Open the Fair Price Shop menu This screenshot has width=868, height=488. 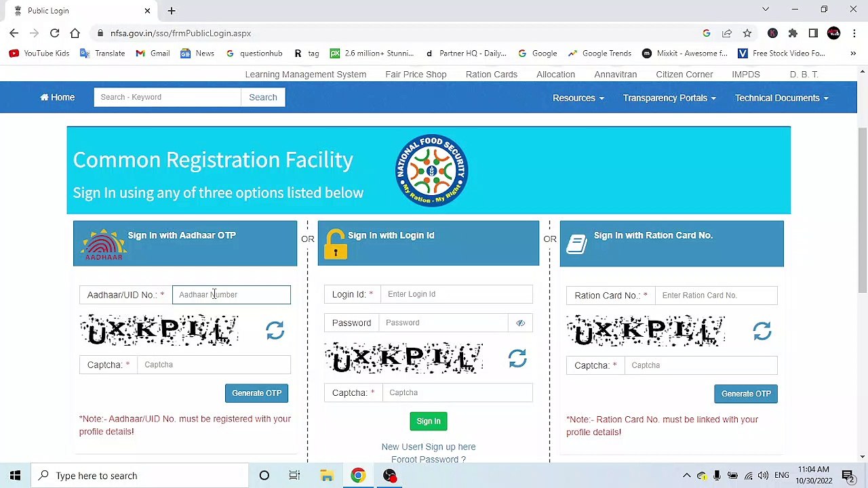point(416,75)
